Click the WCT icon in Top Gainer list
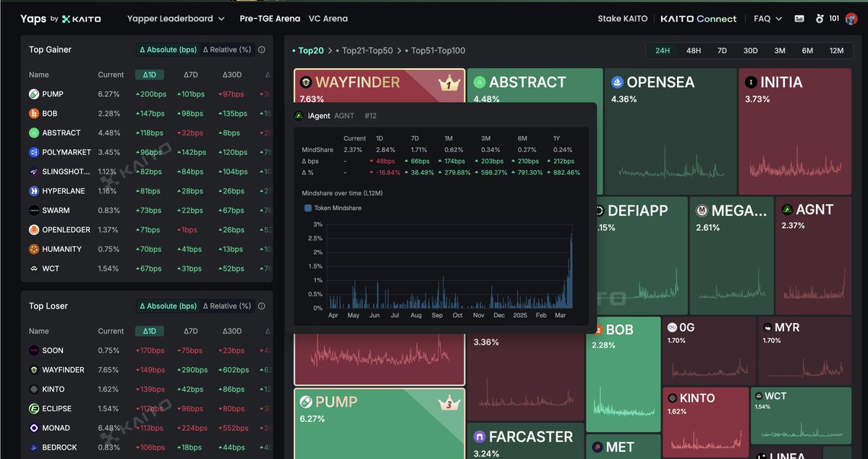Screen dimensions: 868x459 tap(34, 269)
